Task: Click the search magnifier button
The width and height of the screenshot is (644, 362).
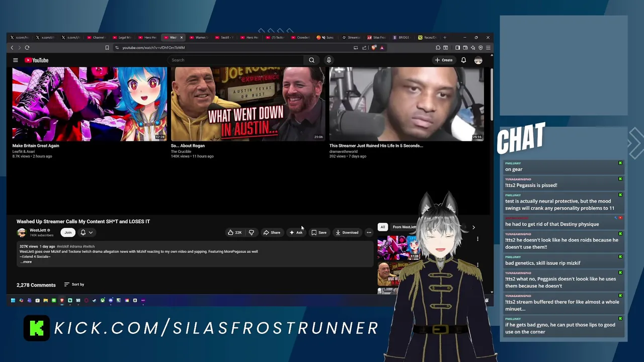Action: pos(311,60)
